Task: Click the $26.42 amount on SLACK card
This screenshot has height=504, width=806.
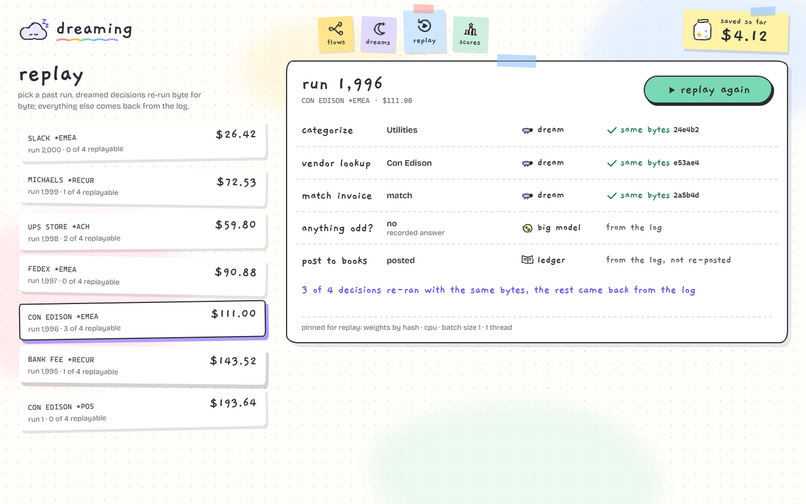Action: pyautogui.click(x=236, y=134)
